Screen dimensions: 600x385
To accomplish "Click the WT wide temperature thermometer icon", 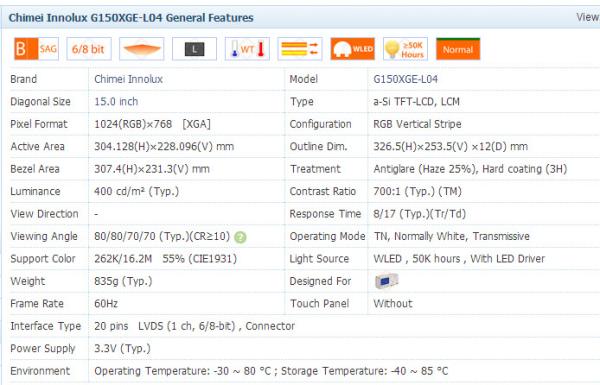I will tap(247, 49).
